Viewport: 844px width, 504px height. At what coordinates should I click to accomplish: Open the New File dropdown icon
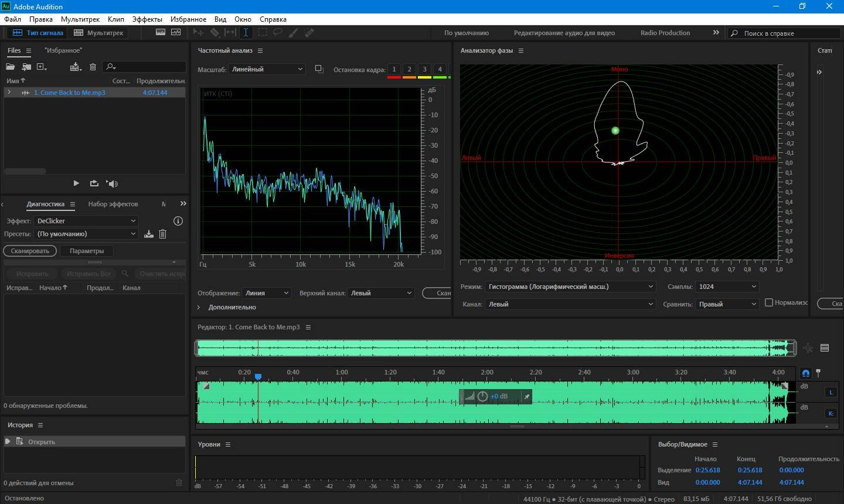pos(42,67)
